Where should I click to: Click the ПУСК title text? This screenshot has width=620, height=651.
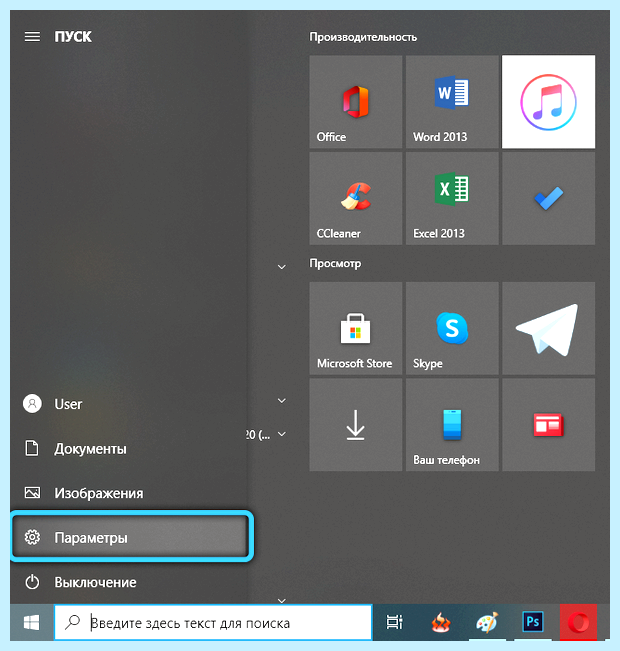[73, 37]
